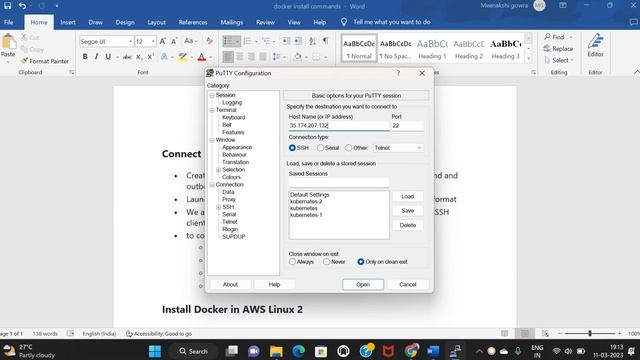This screenshot has height=360, width=640.
Task: Click the bullets list icon
Action: click(228, 41)
